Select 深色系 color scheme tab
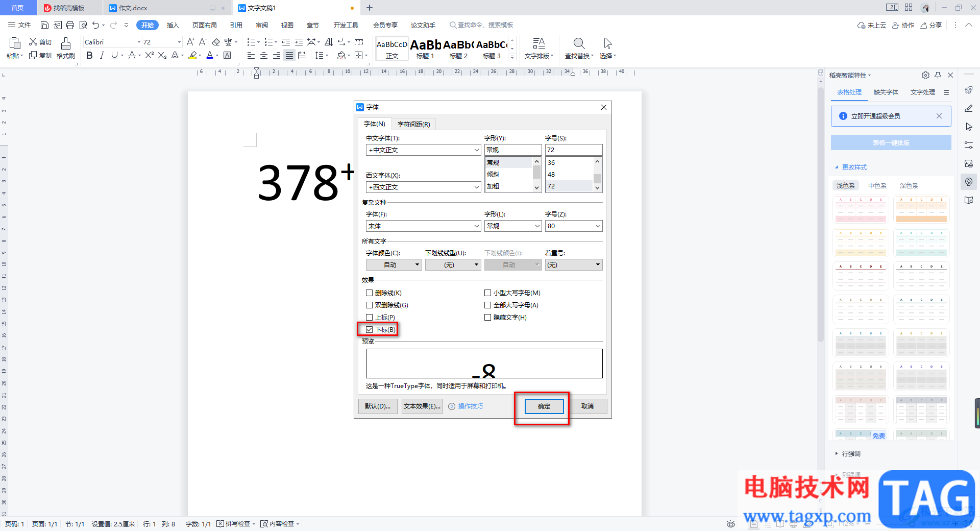Image resolution: width=980 pixels, height=531 pixels. (909, 186)
